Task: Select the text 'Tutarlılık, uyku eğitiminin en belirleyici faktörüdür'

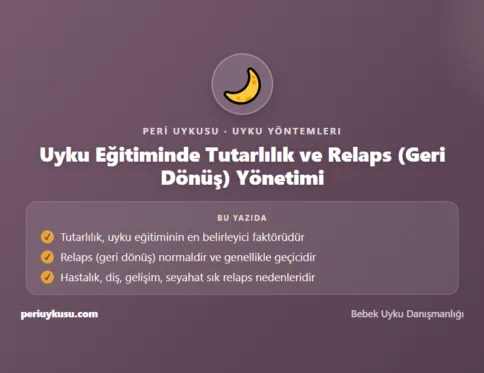Action: 182,237
